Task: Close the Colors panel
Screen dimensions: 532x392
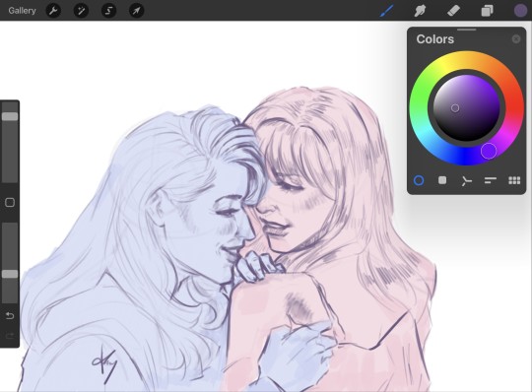Action: pos(516,39)
